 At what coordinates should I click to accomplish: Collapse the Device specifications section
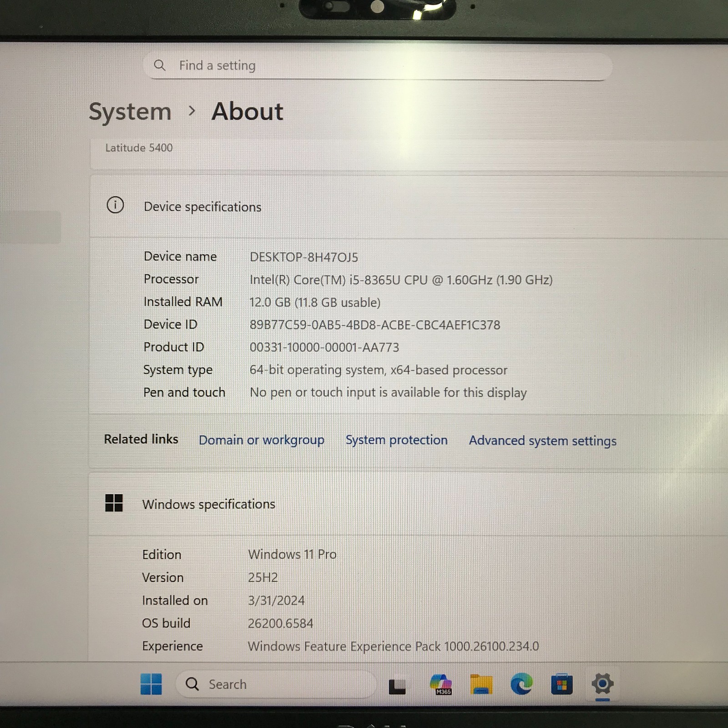pos(409,206)
